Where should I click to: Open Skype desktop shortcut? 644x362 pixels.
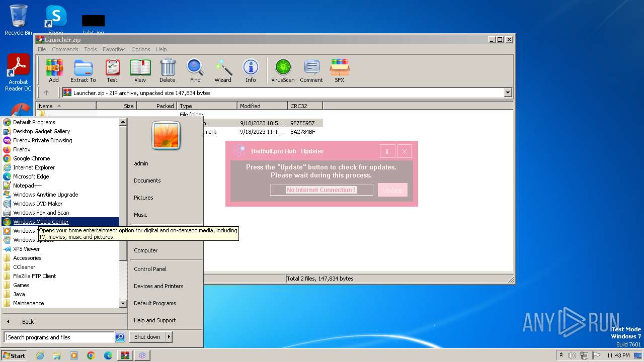[56, 19]
